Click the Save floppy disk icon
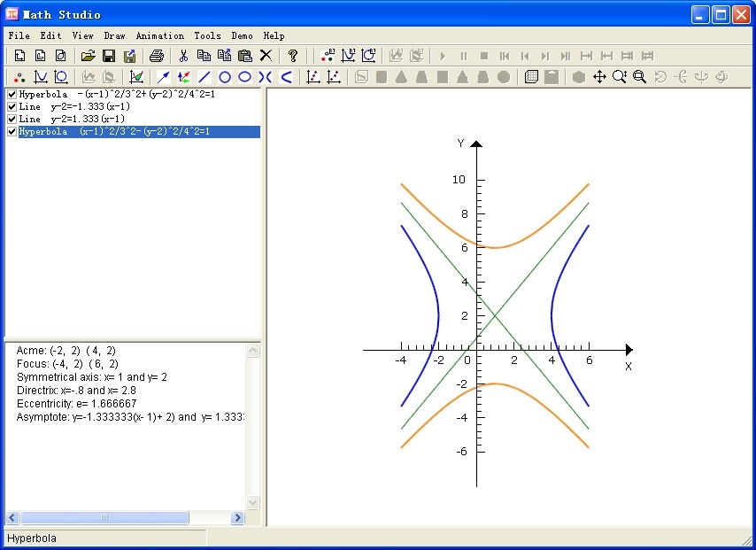 pos(109,56)
